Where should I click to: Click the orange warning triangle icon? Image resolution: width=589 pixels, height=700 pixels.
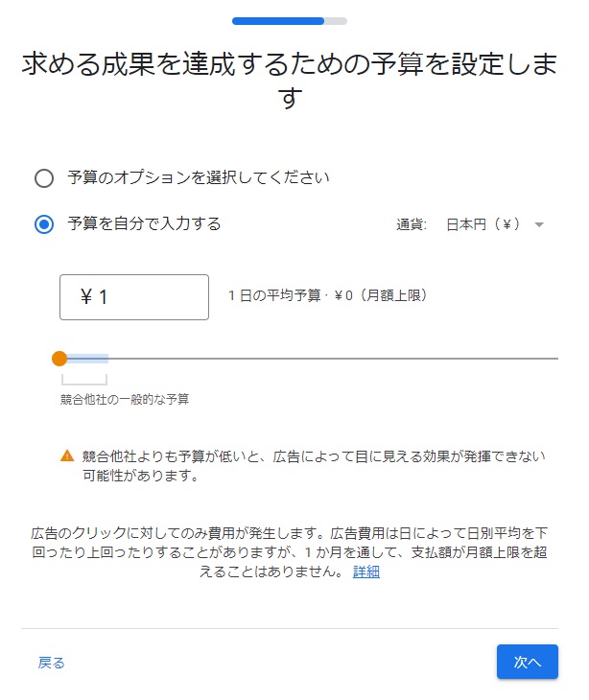67,455
